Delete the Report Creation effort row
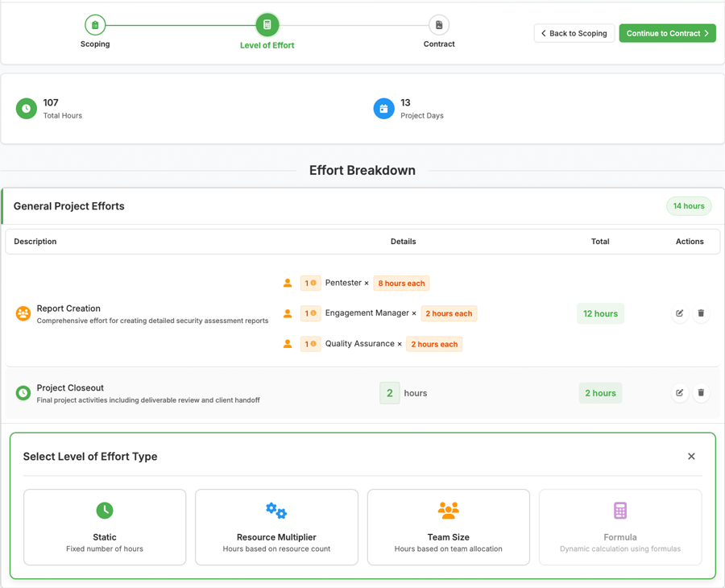The height and width of the screenshot is (588, 725). point(701,313)
